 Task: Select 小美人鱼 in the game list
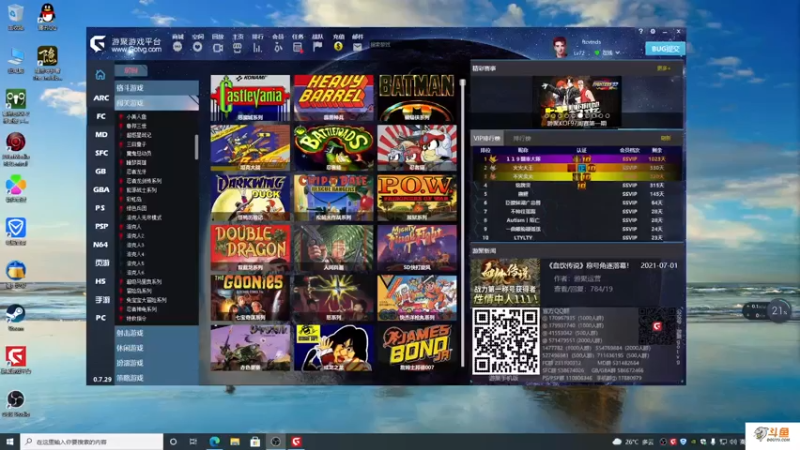tap(136, 117)
